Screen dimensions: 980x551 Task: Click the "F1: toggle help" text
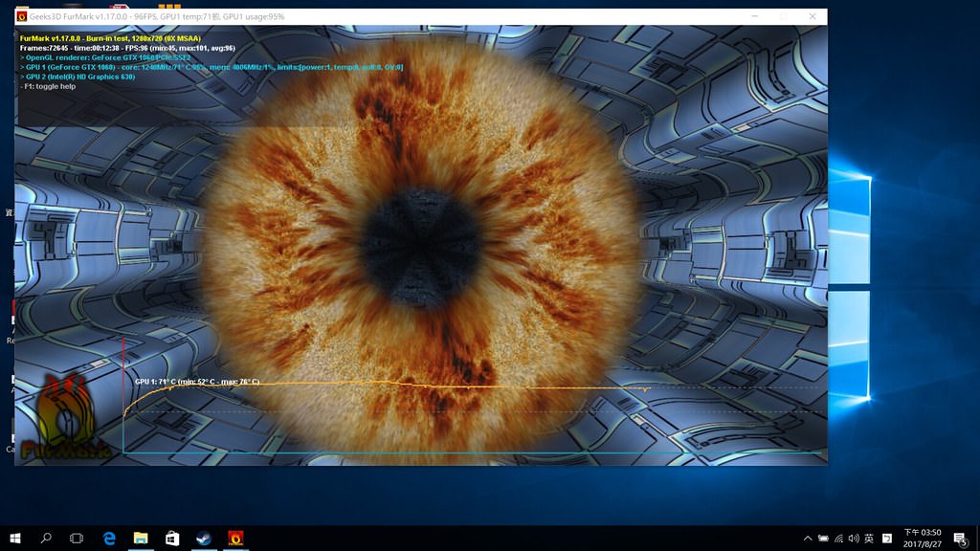(x=48, y=86)
